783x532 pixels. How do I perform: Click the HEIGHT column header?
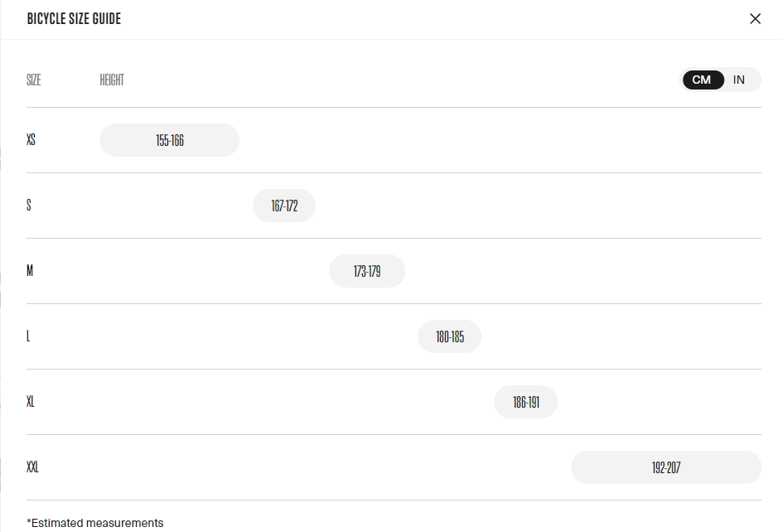(x=112, y=80)
